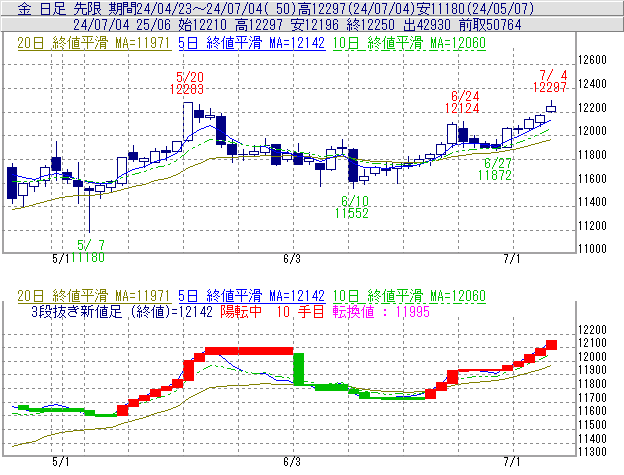Select lower chart 10日 終値平滑 legend
The image size is (624, 475).
coord(409,296)
